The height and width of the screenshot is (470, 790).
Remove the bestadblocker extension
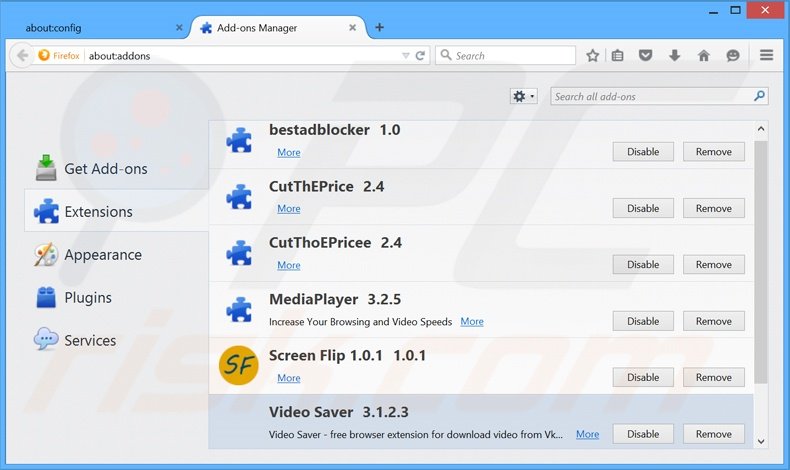click(x=713, y=152)
